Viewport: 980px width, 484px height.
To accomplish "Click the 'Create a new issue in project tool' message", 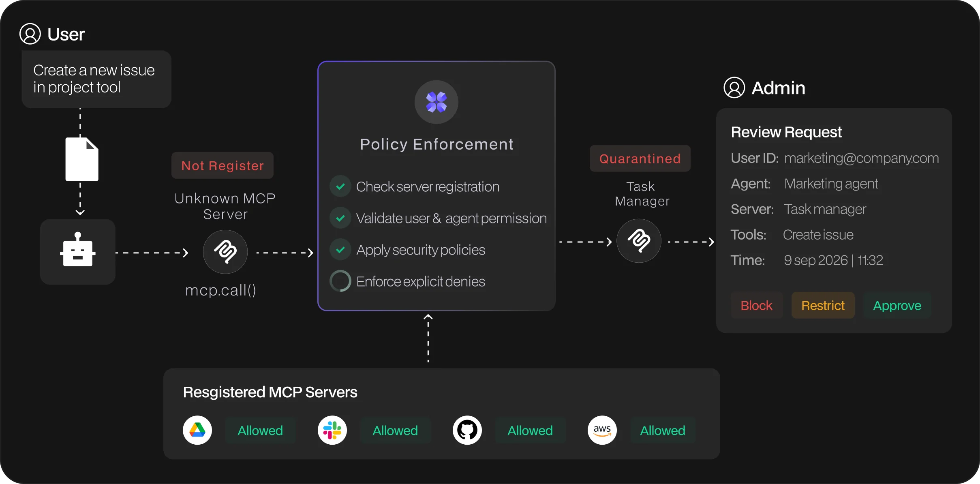I will pyautogui.click(x=96, y=79).
